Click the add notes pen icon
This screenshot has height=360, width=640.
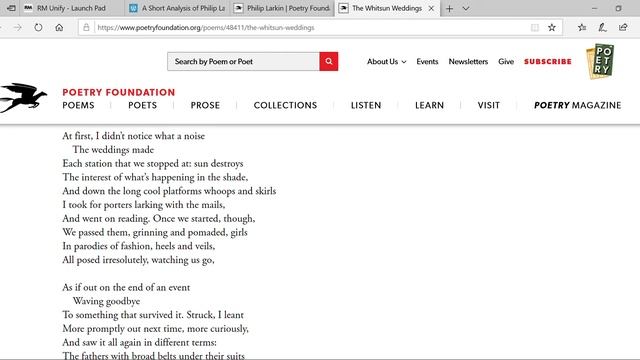point(602,28)
